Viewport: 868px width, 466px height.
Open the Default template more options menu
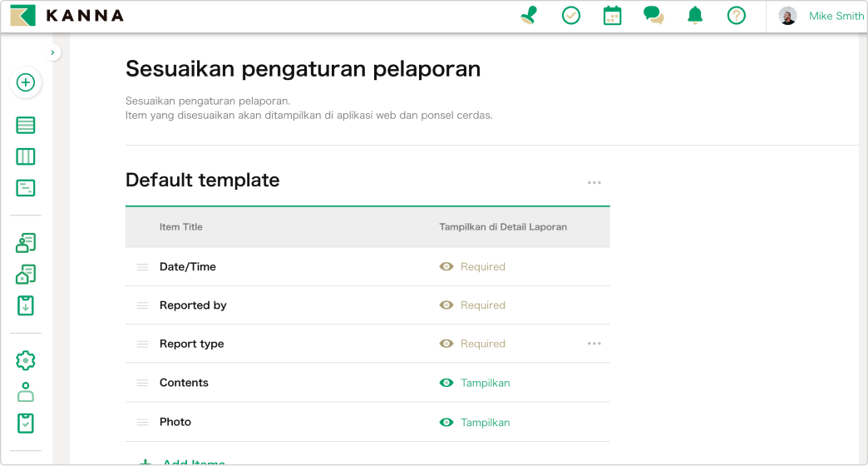click(594, 182)
